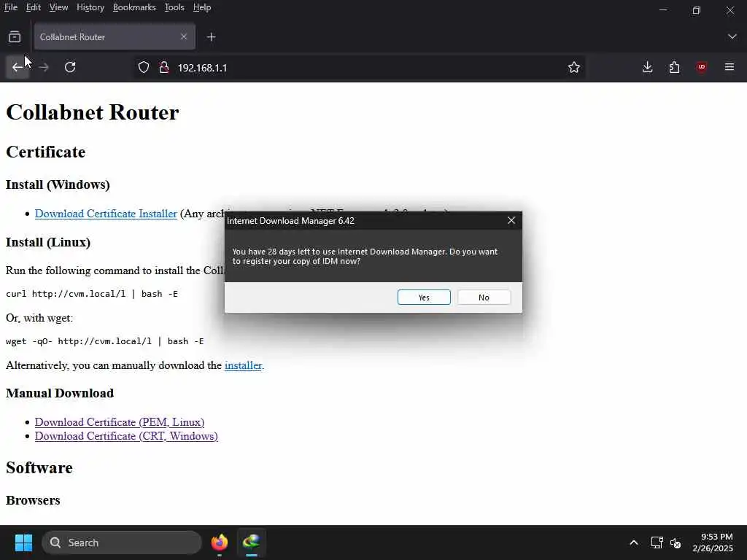Open a new tab with plus button
This screenshot has height=560, width=747.
tap(211, 36)
